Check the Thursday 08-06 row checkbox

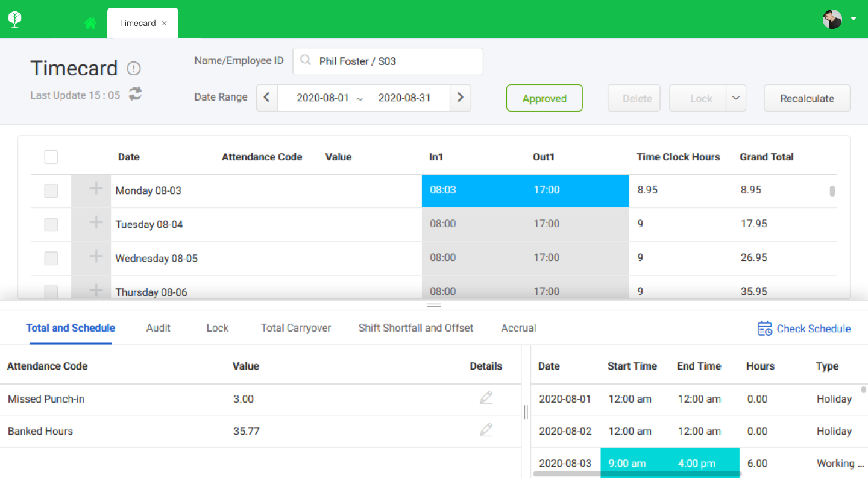pyautogui.click(x=51, y=292)
